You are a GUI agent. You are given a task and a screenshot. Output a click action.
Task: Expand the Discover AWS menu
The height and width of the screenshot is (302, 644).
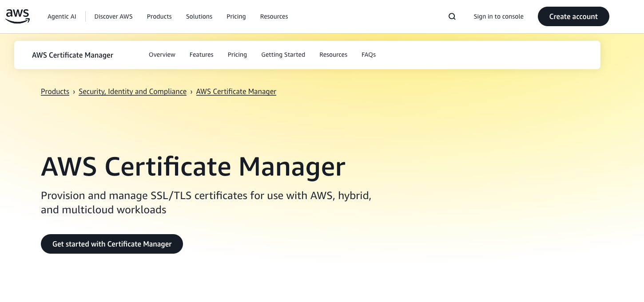(113, 16)
